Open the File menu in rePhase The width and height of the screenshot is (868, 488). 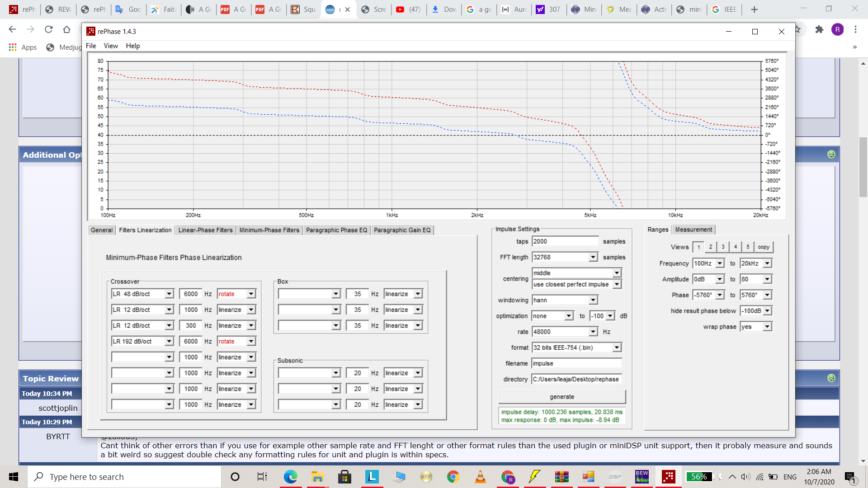click(91, 46)
